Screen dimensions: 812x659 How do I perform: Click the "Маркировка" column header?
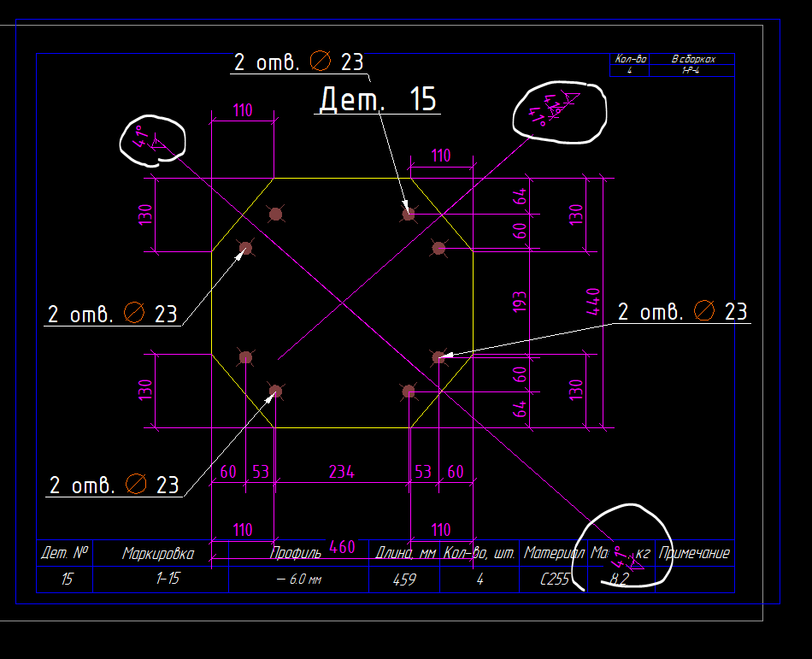[158, 553]
